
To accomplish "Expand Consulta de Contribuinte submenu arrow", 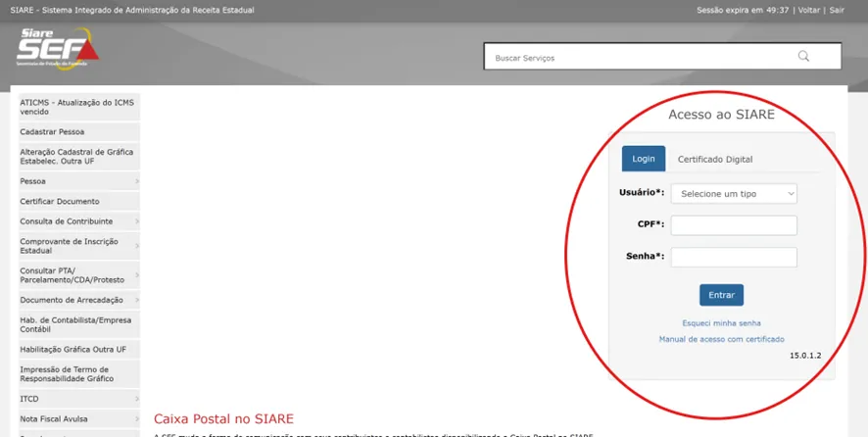I will (137, 221).
